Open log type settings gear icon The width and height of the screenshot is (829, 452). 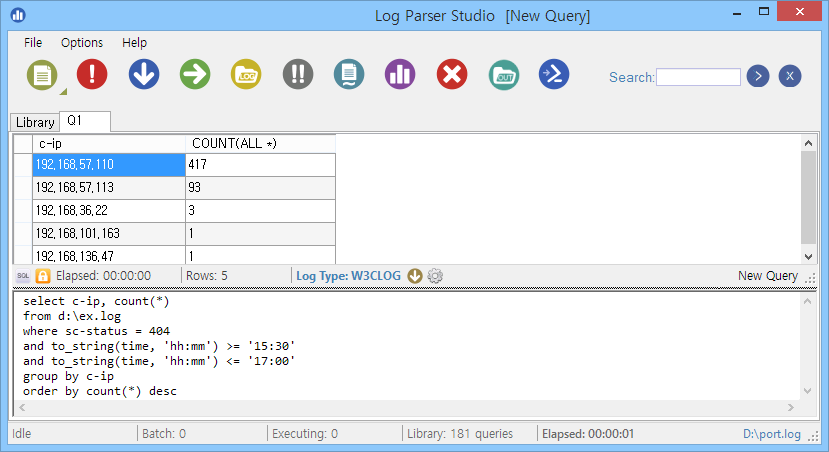point(435,276)
